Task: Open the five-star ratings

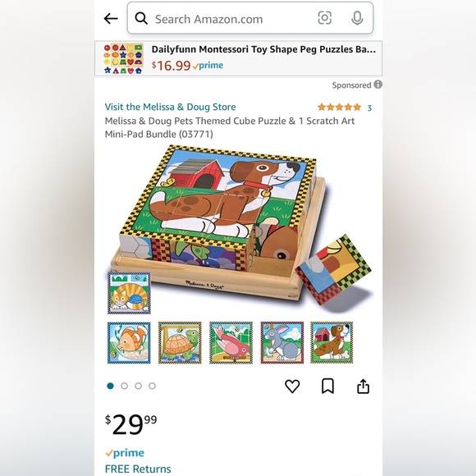Action: point(339,108)
